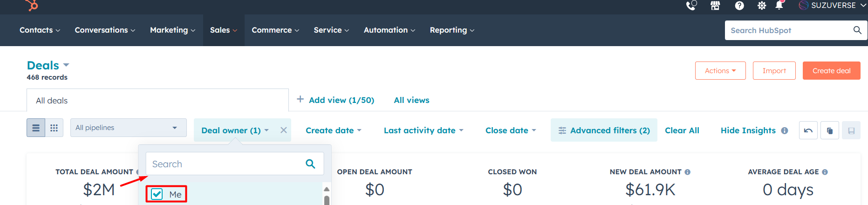Open the help question mark icon
This screenshot has width=868, height=205.
pos(739,6)
